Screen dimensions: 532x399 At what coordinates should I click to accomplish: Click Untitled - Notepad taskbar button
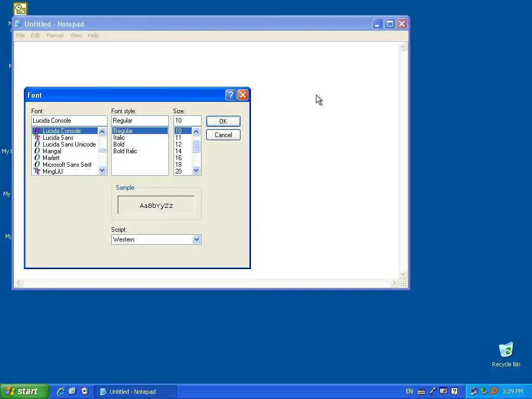click(135, 392)
